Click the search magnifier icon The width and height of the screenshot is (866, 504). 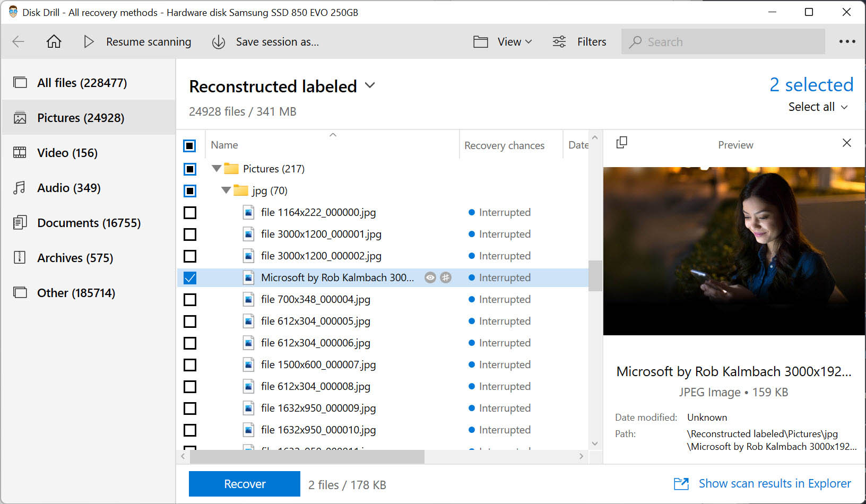pos(635,42)
